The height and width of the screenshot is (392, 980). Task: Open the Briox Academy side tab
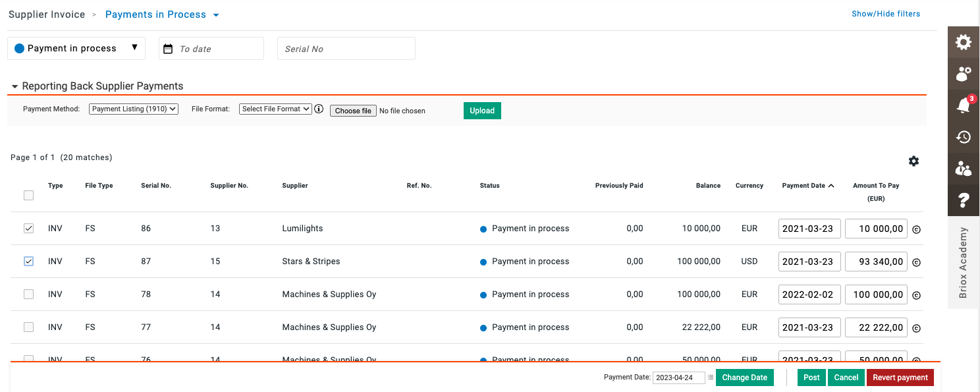tap(963, 262)
